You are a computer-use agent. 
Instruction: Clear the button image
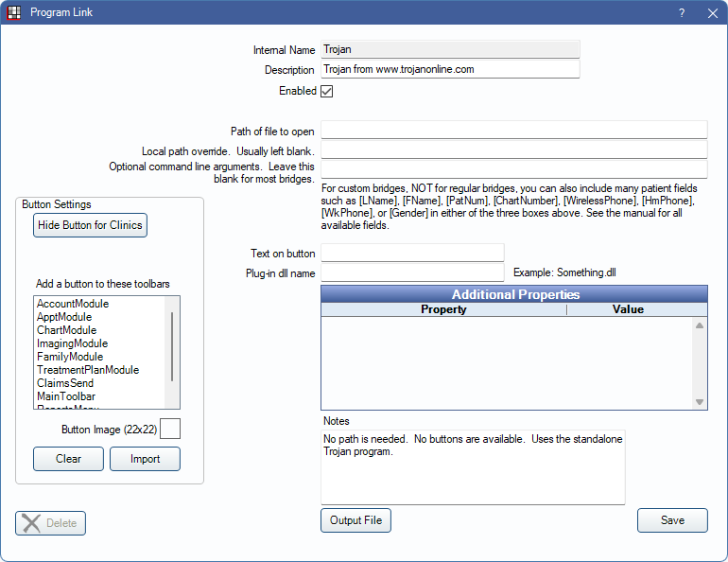(x=68, y=459)
